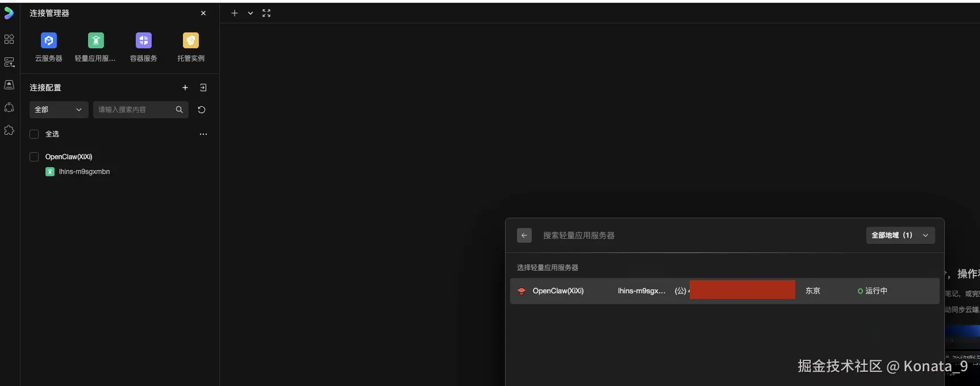This screenshot has width=980, height=386.
Task: Click the 连接管理器 panel title
Action: pos(49,13)
